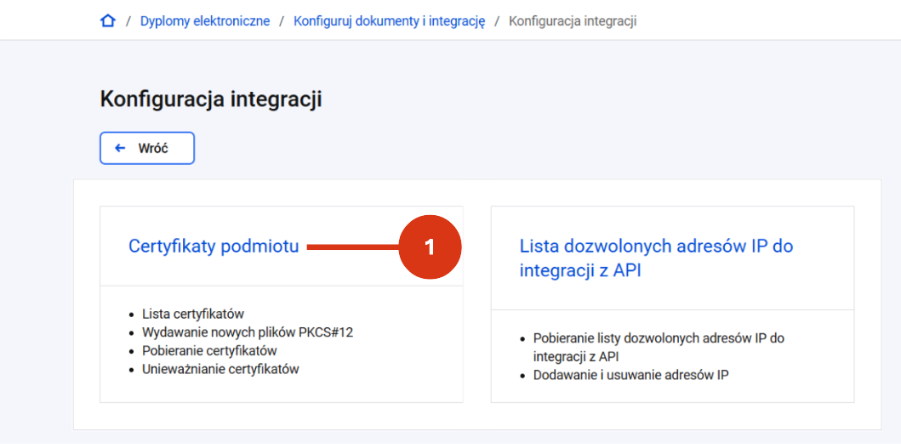Open the Dyplomy elektroniczne breadcrumb
Image resolution: width=901 pixels, height=444 pixels.
(205, 22)
